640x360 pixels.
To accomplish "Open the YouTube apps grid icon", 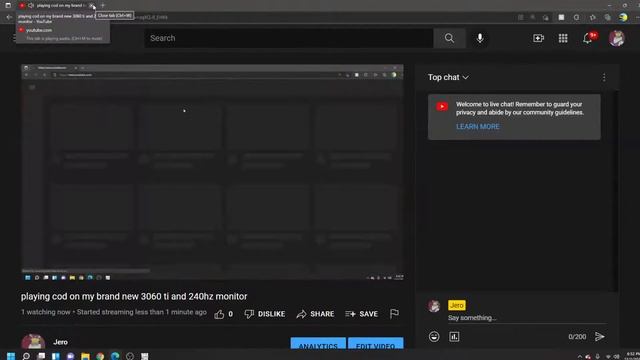I will (x=563, y=38).
